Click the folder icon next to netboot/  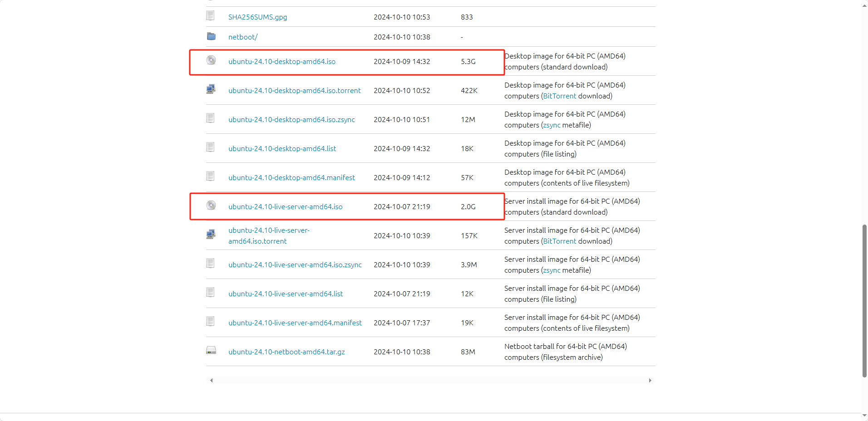(211, 36)
